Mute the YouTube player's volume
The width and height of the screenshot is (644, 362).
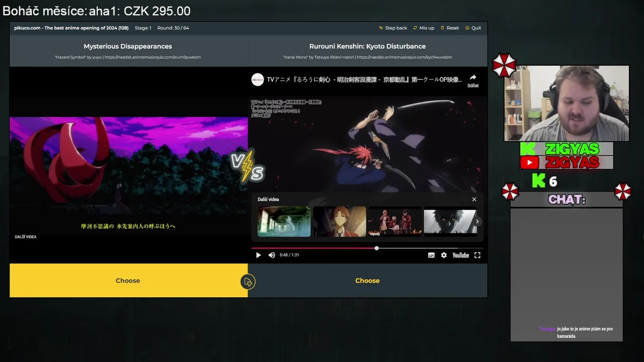[x=272, y=255]
